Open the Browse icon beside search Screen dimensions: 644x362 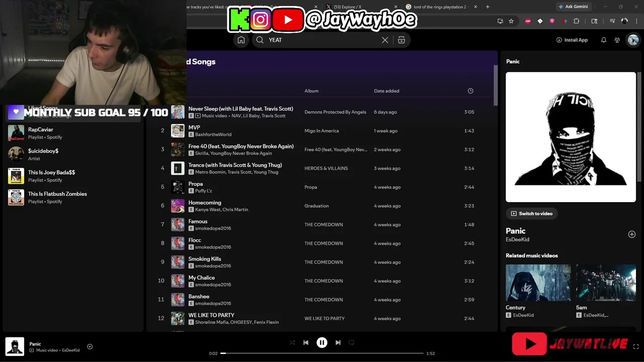pos(401,40)
